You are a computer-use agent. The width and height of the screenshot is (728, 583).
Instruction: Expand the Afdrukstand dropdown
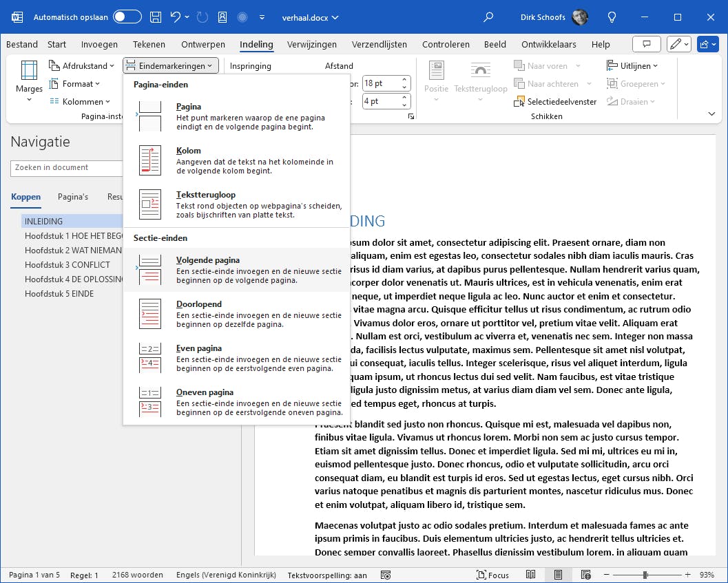click(81, 66)
